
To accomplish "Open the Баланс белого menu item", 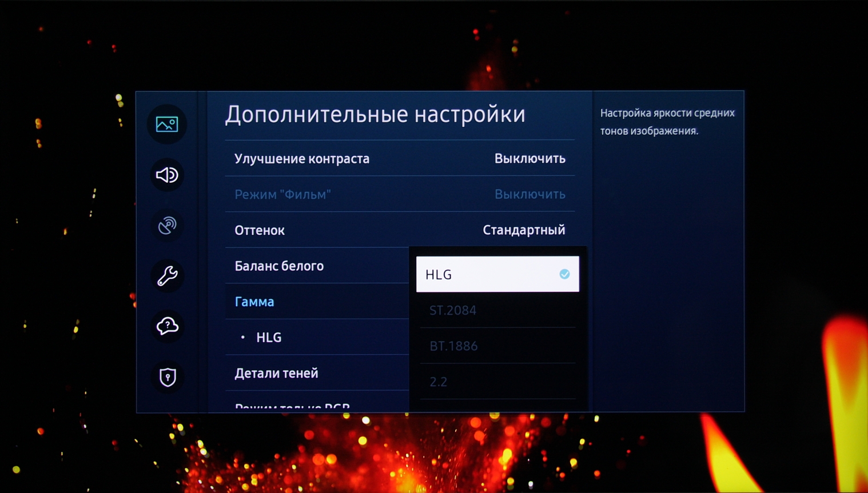I will pos(317,266).
